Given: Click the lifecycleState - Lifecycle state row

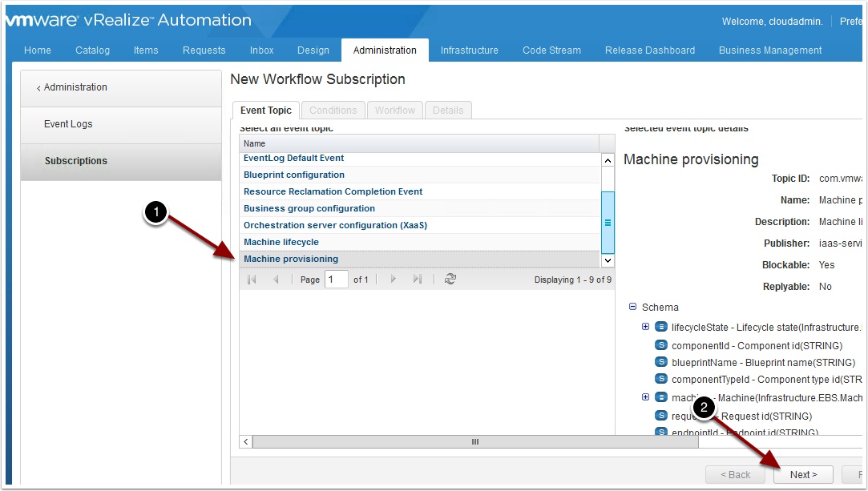Looking at the screenshot, I should (766, 328).
